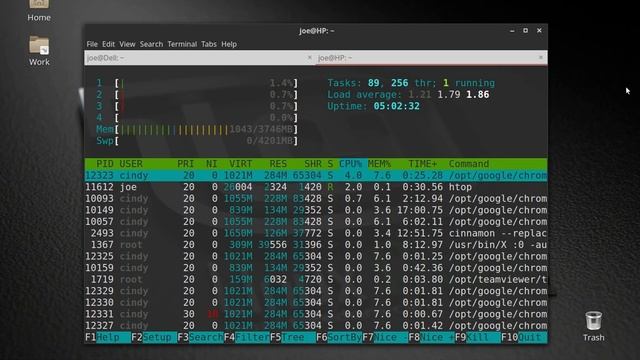Select process row with PID 10057
640x360 pixels.
[316, 222]
